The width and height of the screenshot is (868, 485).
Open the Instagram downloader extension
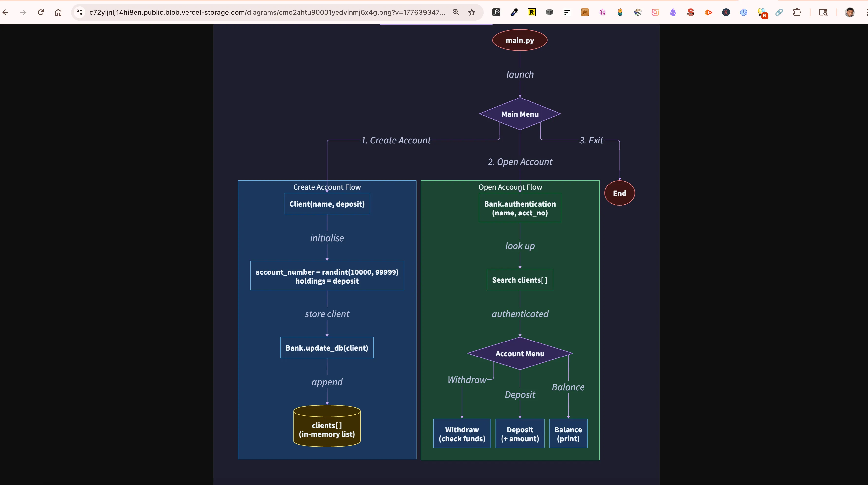click(656, 13)
